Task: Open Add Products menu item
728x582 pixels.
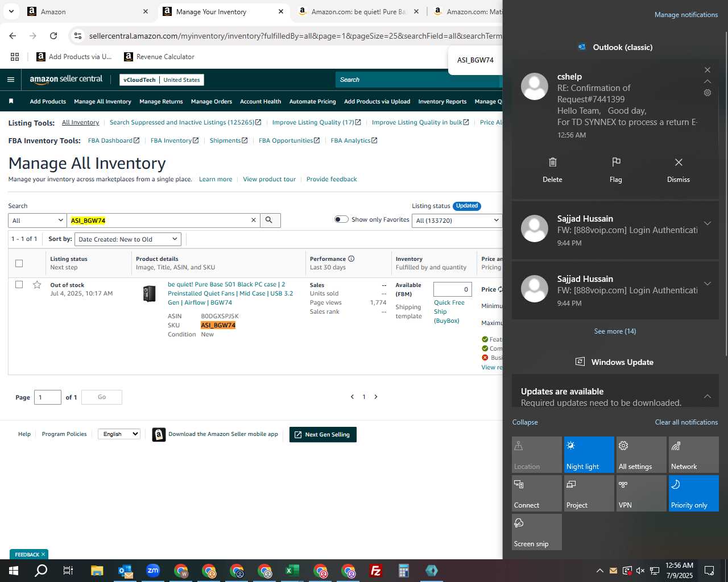Action: pyautogui.click(x=48, y=101)
